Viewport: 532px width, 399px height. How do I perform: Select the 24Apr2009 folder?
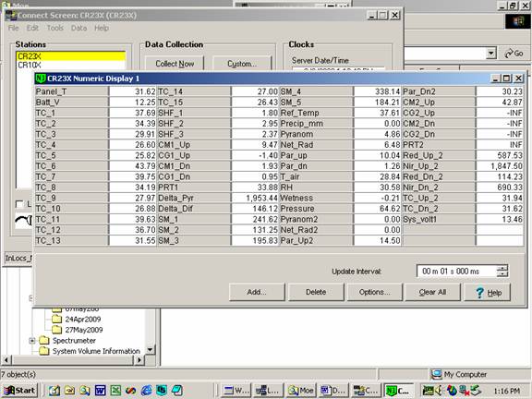(83, 320)
